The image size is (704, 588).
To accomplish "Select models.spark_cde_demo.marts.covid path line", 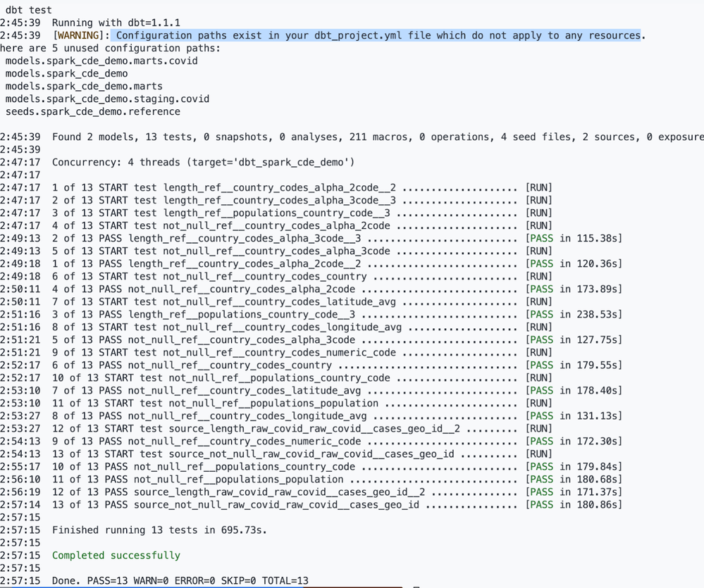I will pyautogui.click(x=101, y=61).
